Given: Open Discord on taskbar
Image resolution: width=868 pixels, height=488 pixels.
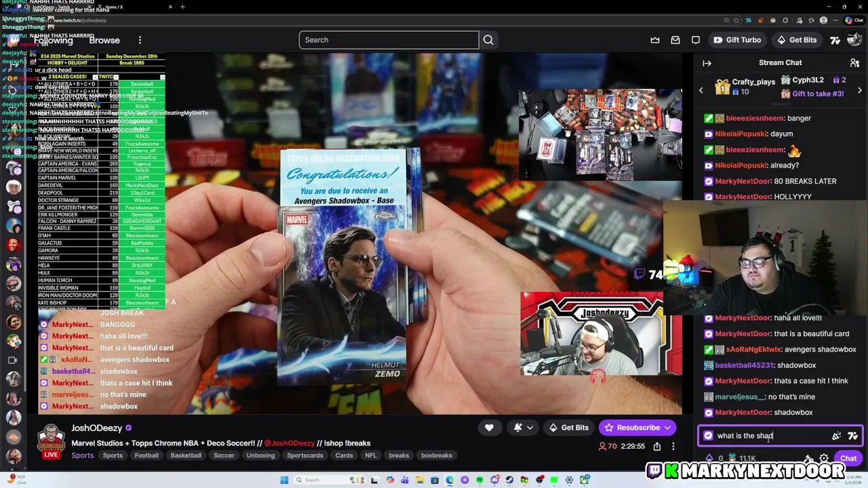Looking at the screenshot, I should tap(494, 480).
